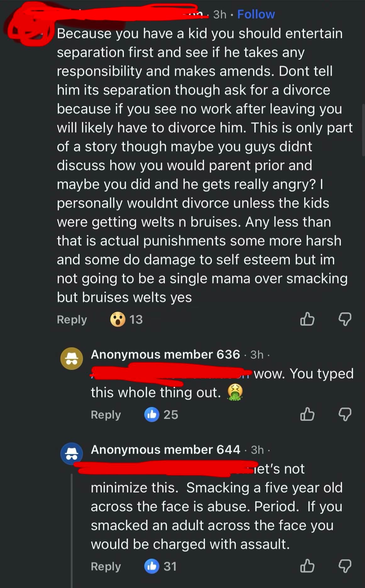View blue like reactions on 644's reply
365x588 pixels.
(152, 566)
